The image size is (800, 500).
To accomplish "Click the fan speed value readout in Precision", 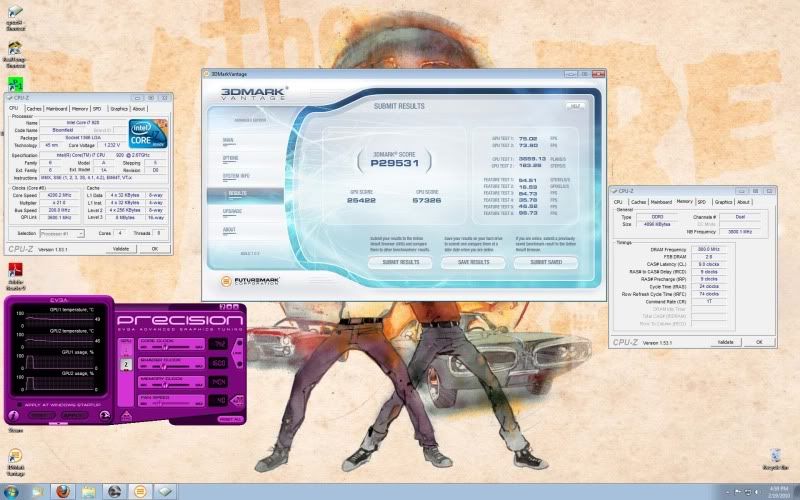I will (x=218, y=401).
